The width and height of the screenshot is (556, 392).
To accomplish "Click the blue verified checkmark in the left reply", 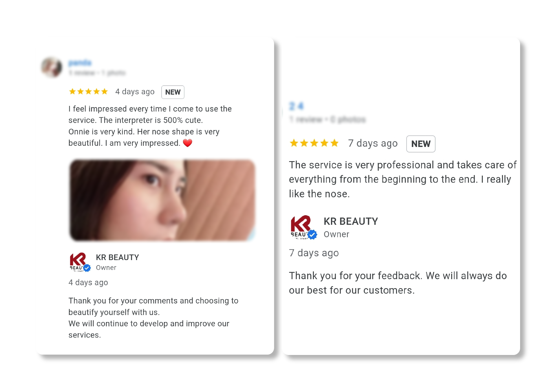I will (x=87, y=268).
